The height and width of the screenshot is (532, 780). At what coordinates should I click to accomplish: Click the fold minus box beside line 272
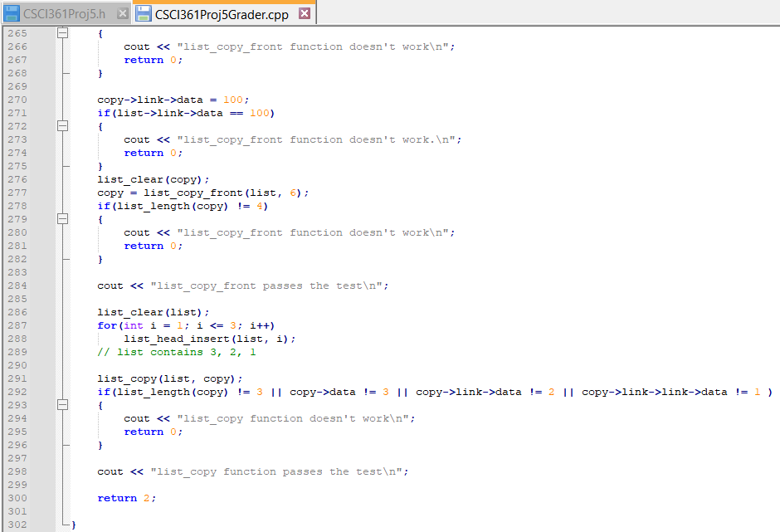[x=62, y=126]
